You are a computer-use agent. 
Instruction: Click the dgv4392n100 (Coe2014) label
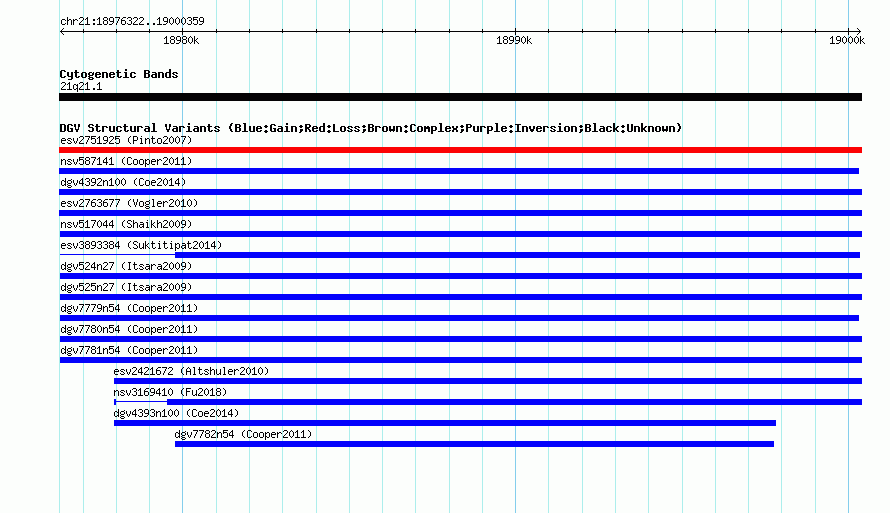pyautogui.click(x=123, y=182)
